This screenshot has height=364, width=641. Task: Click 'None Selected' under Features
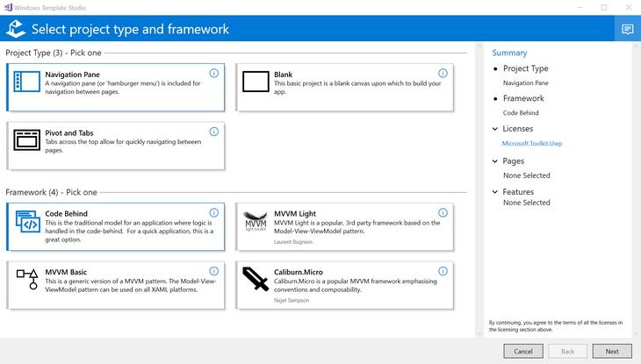click(527, 203)
